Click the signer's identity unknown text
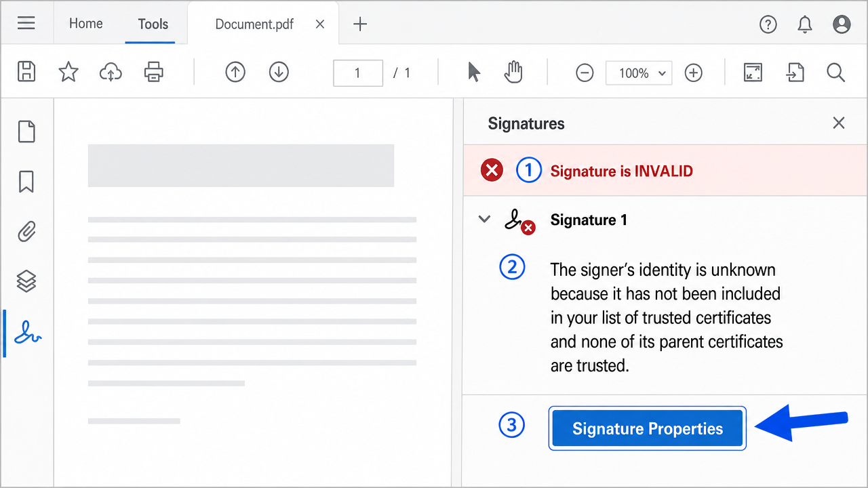The width and height of the screenshot is (868, 488). (x=667, y=318)
